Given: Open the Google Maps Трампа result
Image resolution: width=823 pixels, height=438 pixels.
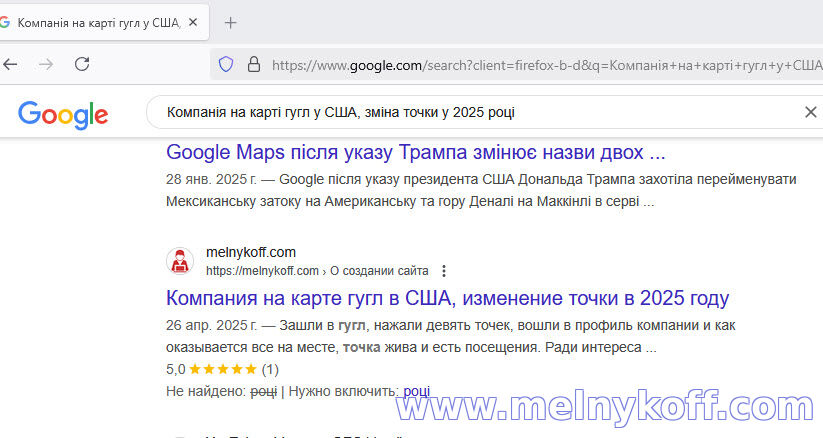Looking at the screenshot, I should [x=415, y=152].
